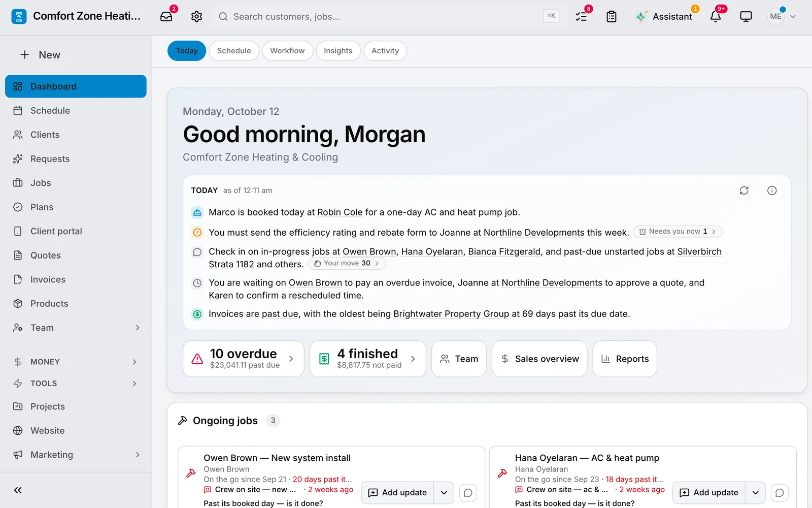Go to Schedule in the sidebar
Viewport: 812px width, 508px height.
pos(76,110)
